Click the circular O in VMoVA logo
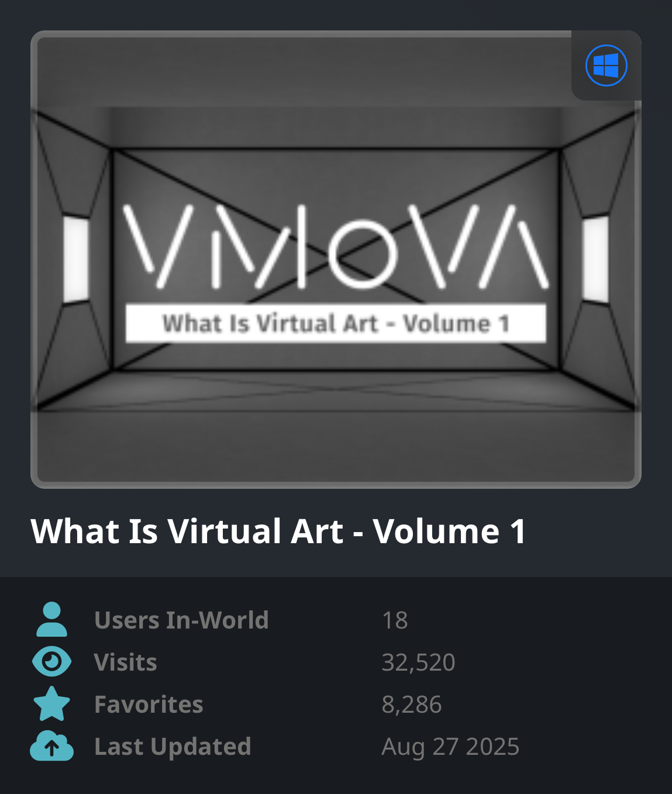 tap(363, 254)
